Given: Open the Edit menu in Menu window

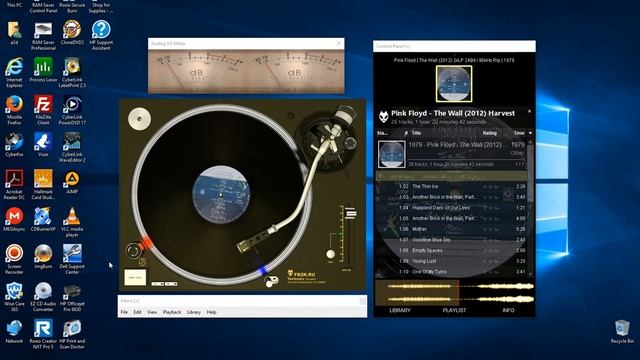Looking at the screenshot, I should point(137,312).
